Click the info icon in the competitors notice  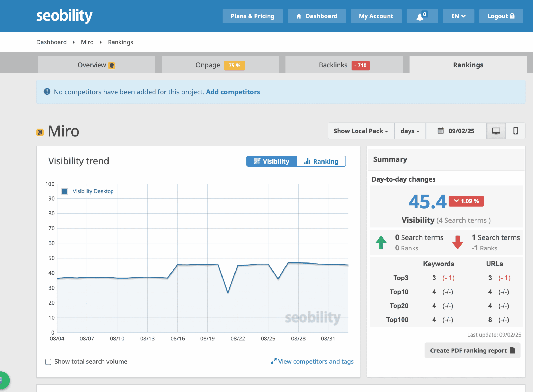pos(47,92)
